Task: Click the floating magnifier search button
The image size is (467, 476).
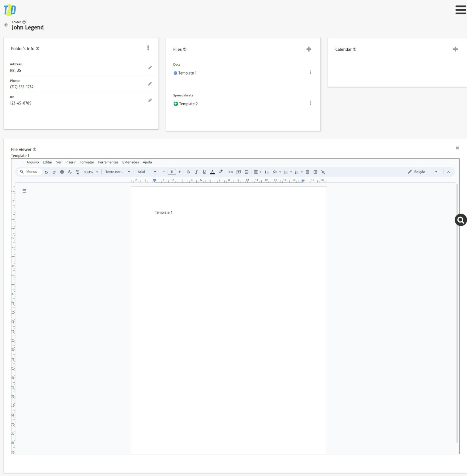Action: point(460,220)
